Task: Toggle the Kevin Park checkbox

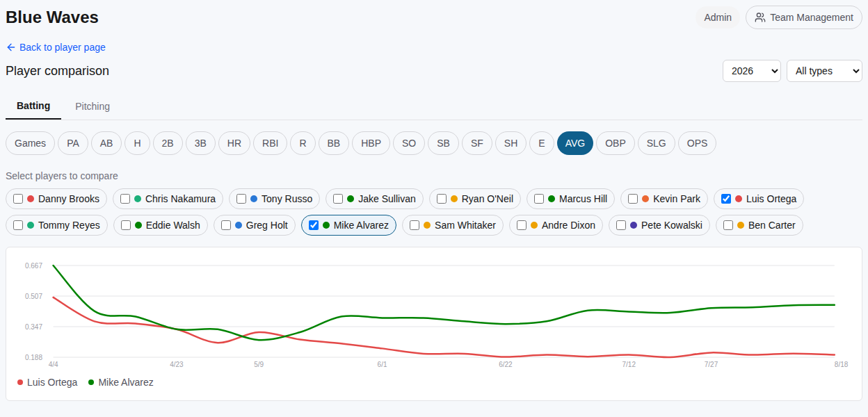Action: pos(633,199)
